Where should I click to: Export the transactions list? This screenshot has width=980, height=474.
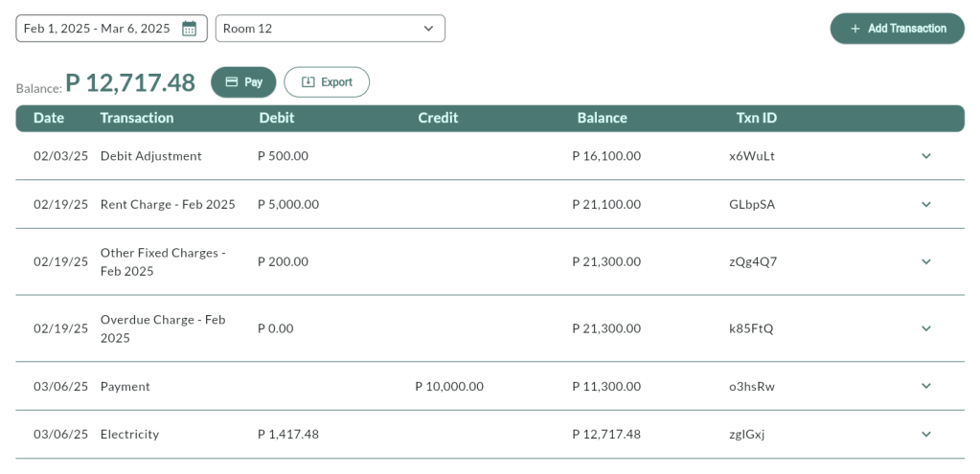point(327,82)
